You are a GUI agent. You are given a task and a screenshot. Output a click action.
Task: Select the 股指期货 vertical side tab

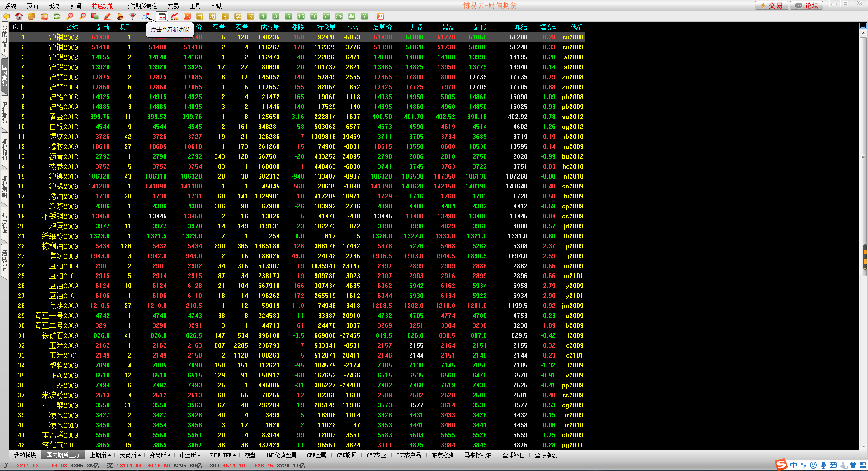tap(5, 113)
